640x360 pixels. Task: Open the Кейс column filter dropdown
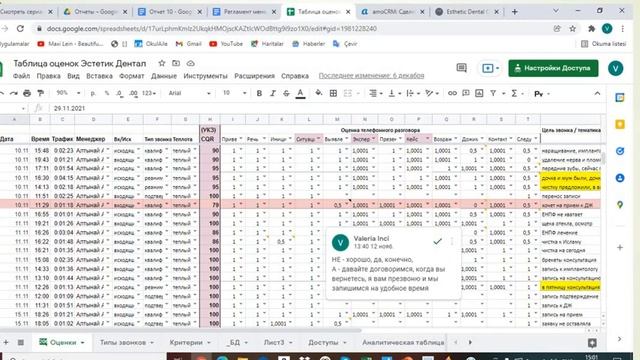(x=427, y=139)
